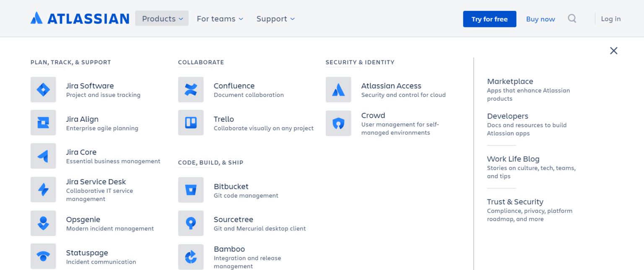Click the Crowd product icon
The width and height of the screenshot is (644, 270).
point(338,123)
